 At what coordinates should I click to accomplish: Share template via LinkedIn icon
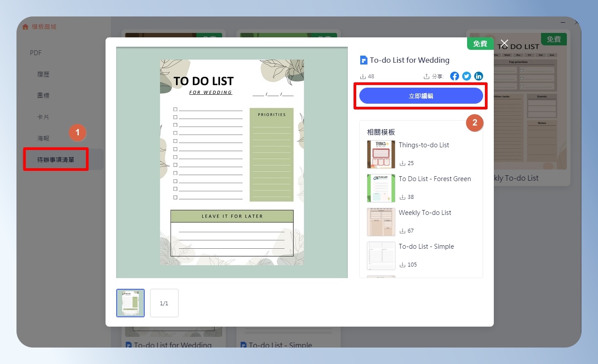pos(478,76)
